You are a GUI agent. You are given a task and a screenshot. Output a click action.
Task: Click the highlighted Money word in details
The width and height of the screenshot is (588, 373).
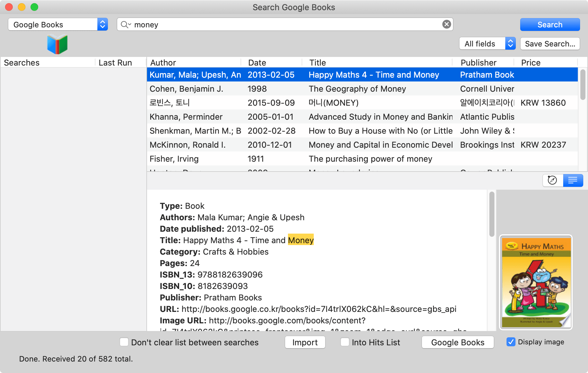(301, 240)
